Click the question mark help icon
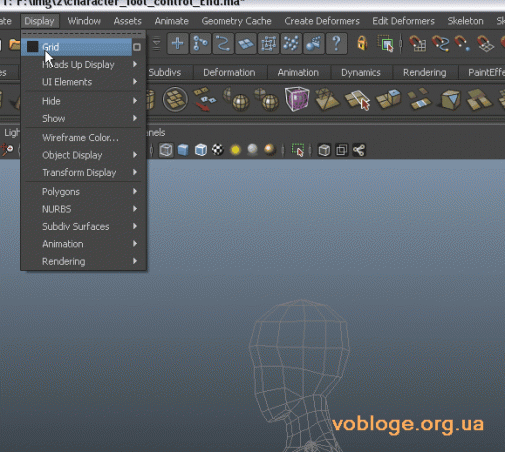This screenshot has height=452, width=505. (x=336, y=43)
